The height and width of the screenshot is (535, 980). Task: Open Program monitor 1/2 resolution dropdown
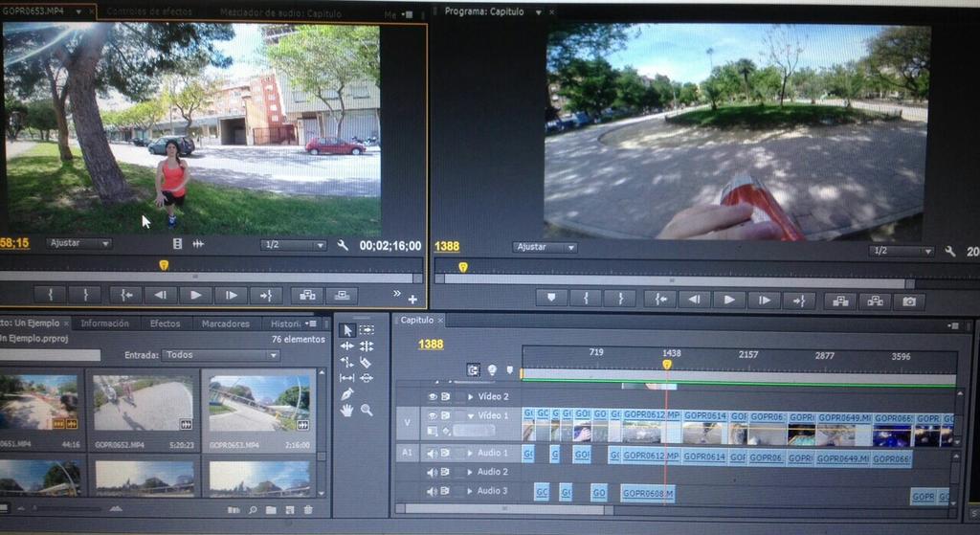tap(902, 251)
